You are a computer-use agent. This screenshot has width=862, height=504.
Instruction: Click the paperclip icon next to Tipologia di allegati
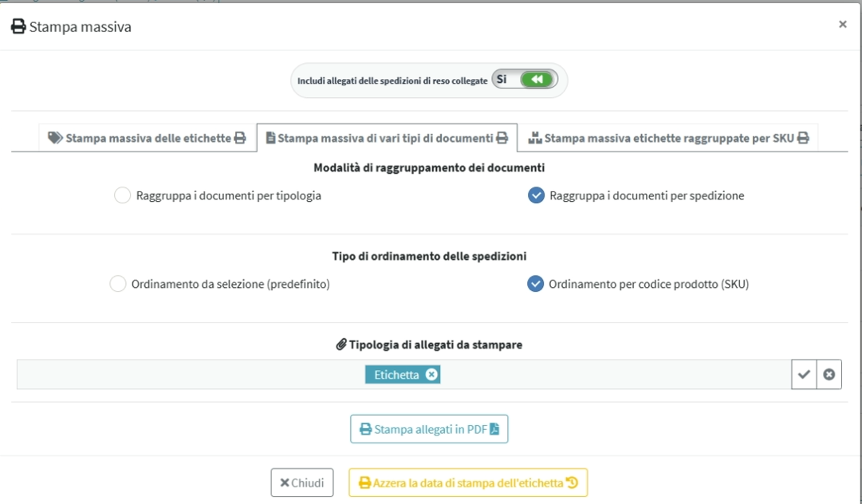coord(340,345)
